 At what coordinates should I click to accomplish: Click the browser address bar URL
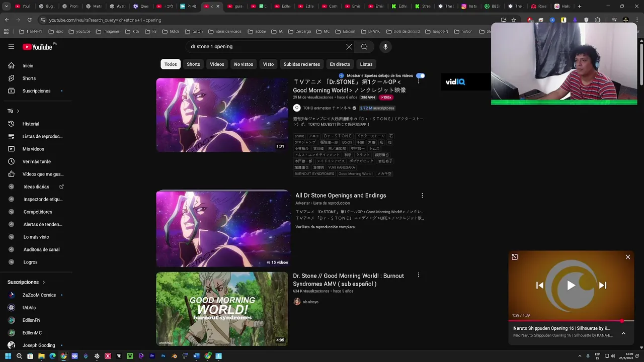[x=105, y=20]
